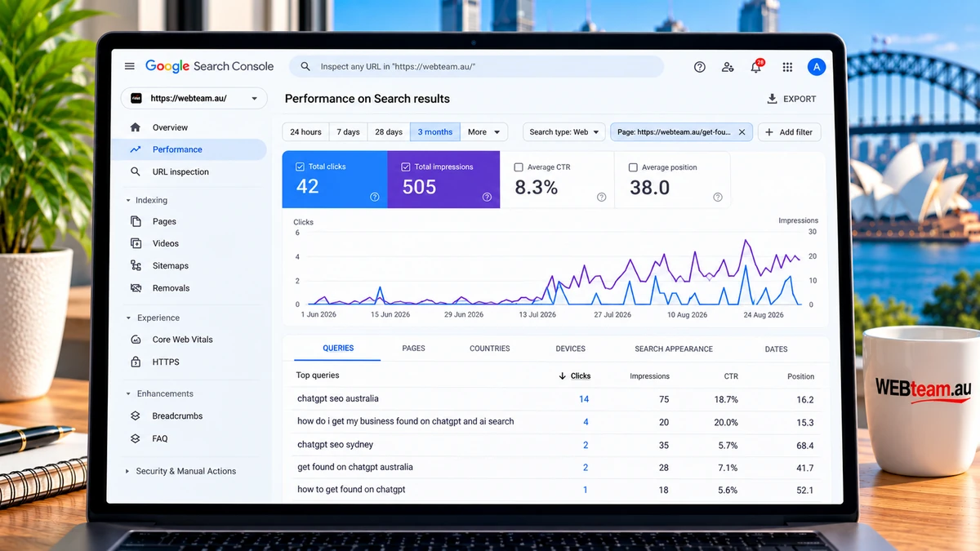
Task: Click the help icon on Average CTR card
Action: tap(602, 197)
